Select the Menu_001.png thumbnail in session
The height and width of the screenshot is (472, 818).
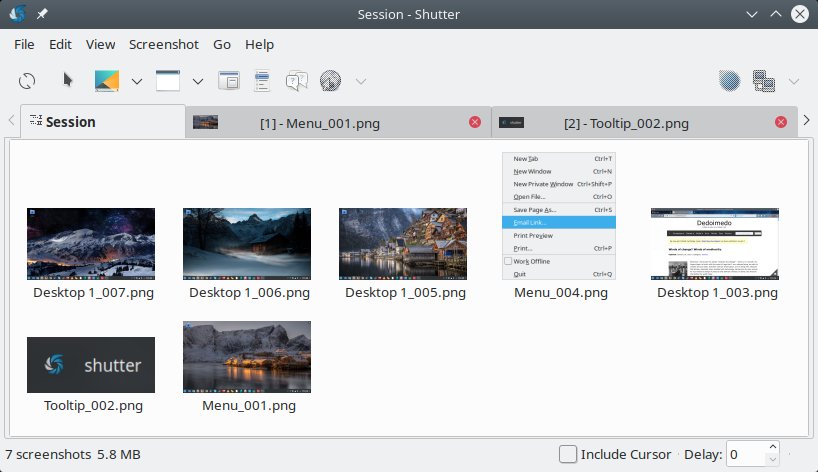pos(247,357)
